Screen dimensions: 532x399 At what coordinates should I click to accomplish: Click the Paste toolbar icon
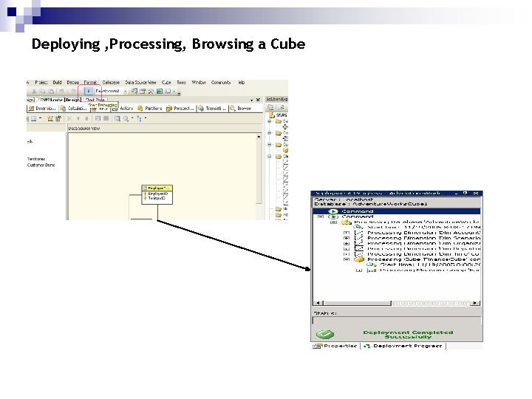(x=51, y=92)
